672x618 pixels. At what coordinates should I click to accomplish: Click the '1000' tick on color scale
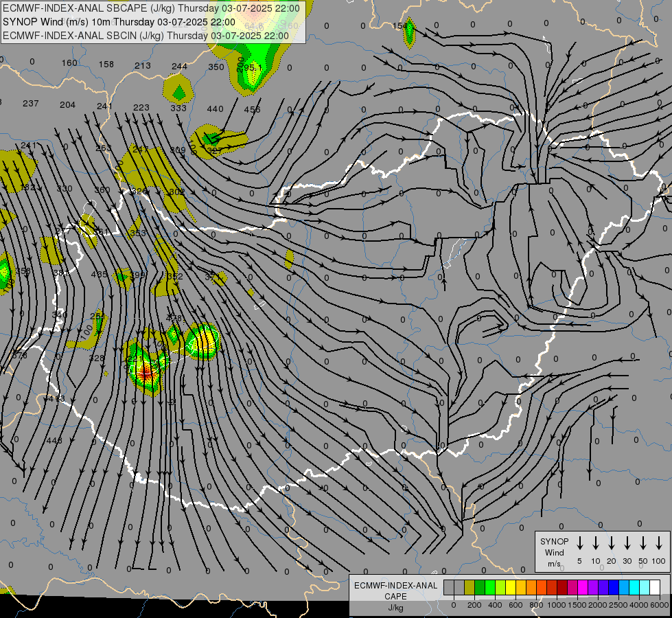556,605
